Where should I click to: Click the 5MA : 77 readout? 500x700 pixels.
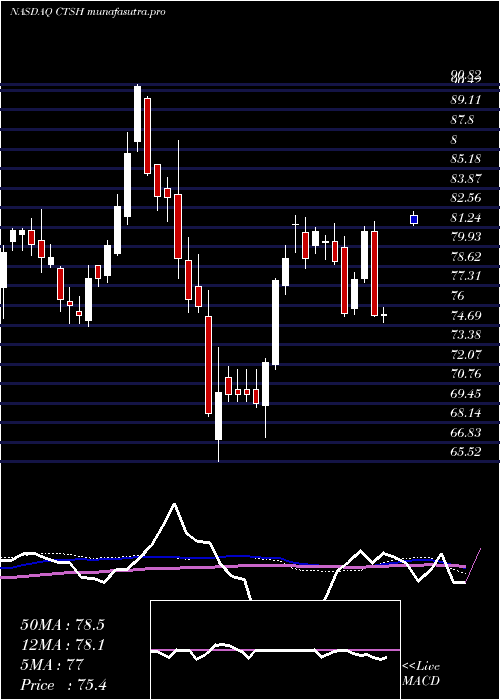click(x=52, y=665)
